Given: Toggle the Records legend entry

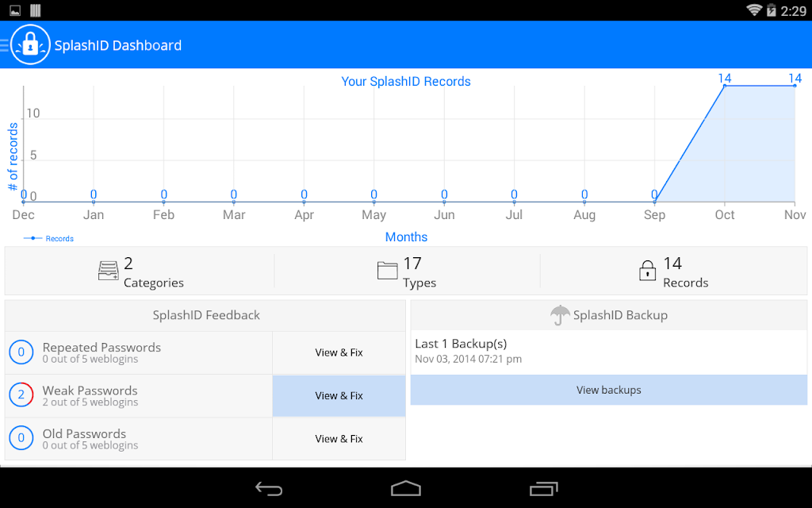Looking at the screenshot, I should pos(48,238).
